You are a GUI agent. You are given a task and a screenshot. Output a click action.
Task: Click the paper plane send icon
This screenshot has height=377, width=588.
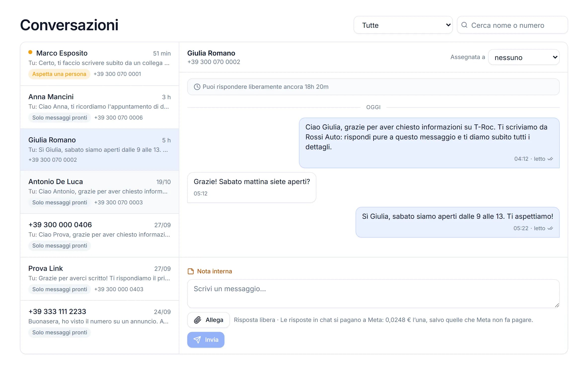(x=197, y=340)
